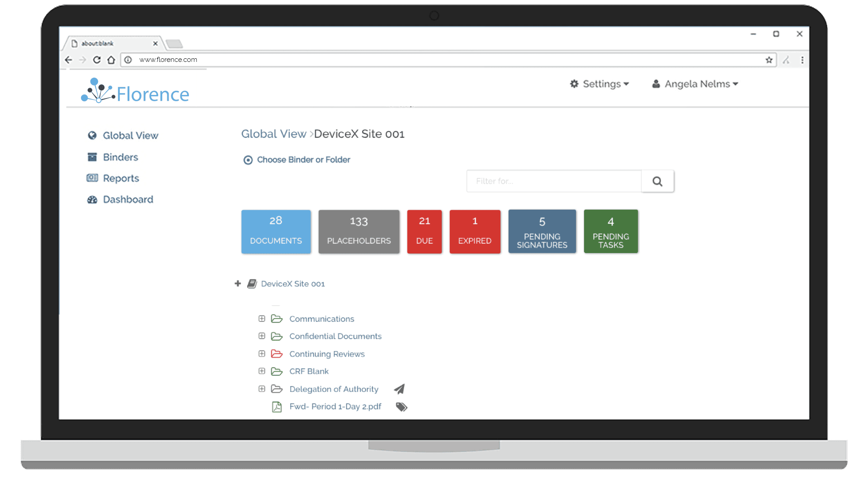868x488 pixels.
Task: Click the Global View breadcrumb link
Action: (274, 134)
